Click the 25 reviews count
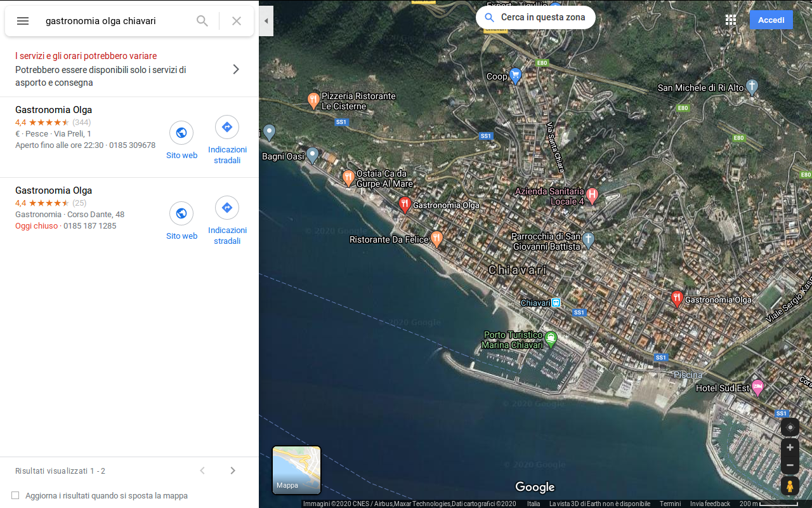This screenshot has height=508, width=812. point(79,203)
